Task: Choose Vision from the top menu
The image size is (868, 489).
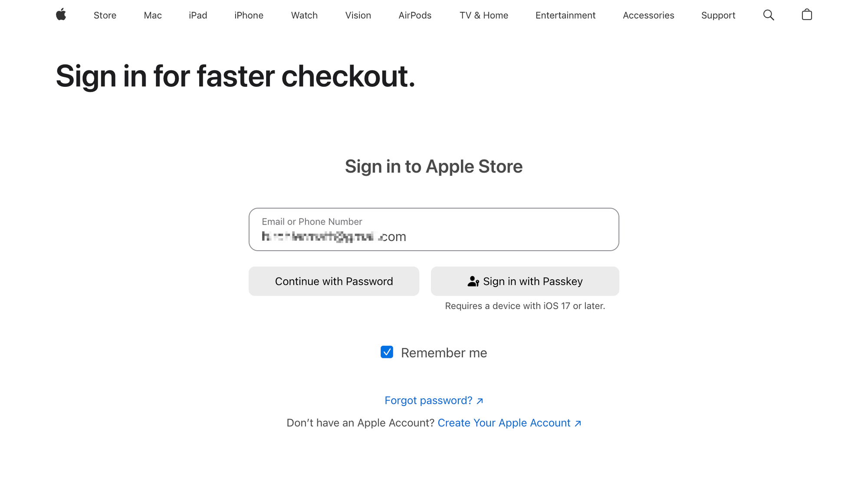Action: click(358, 15)
